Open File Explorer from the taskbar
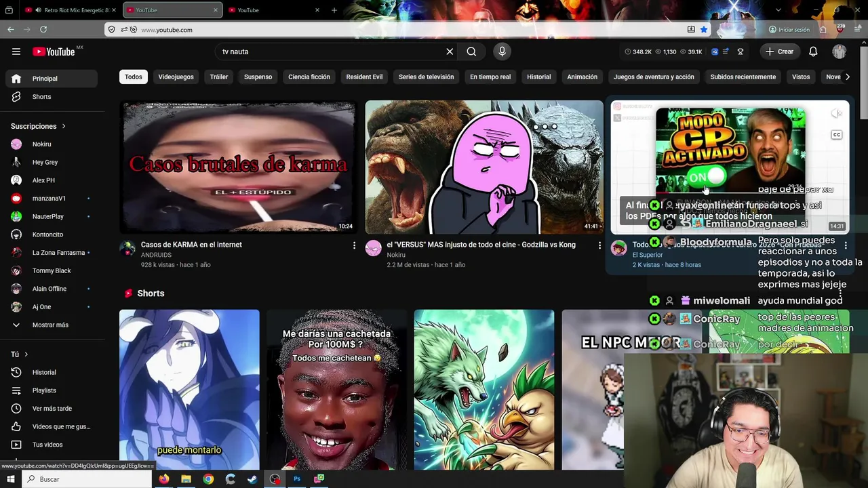The width and height of the screenshot is (868, 488). (186, 479)
